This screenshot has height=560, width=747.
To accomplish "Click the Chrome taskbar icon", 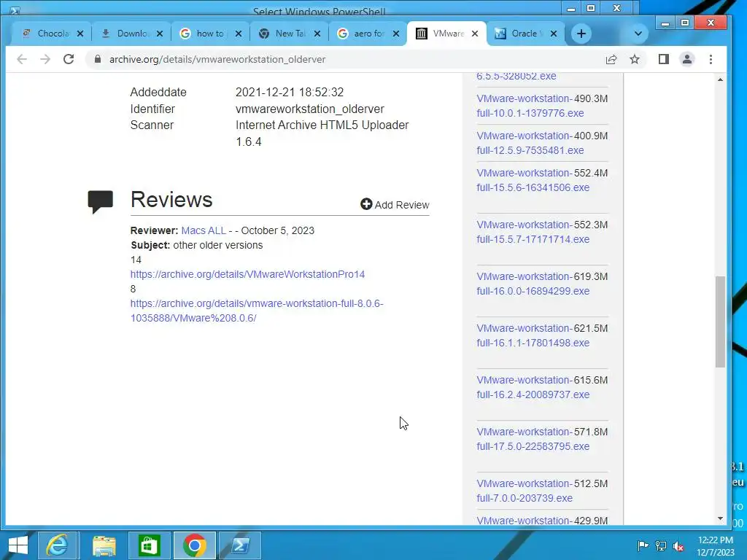I will click(194, 545).
